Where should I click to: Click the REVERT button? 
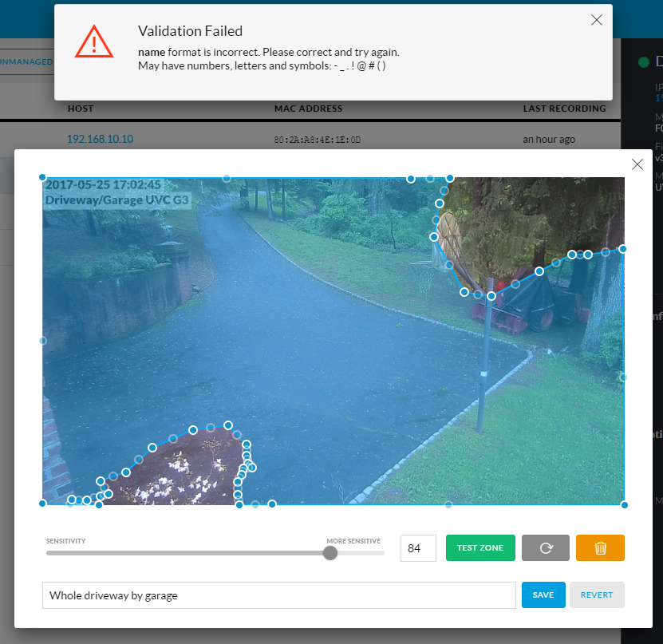[x=597, y=595]
